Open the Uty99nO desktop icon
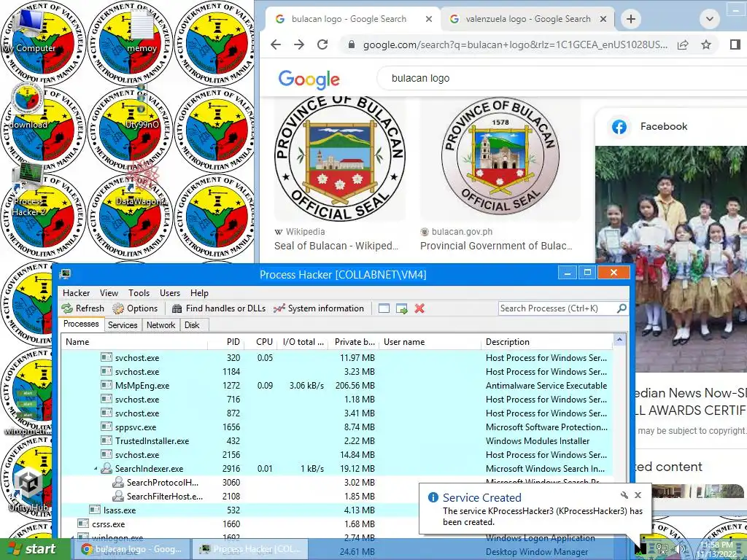Viewport: 747px width, 560px height. (x=142, y=107)
